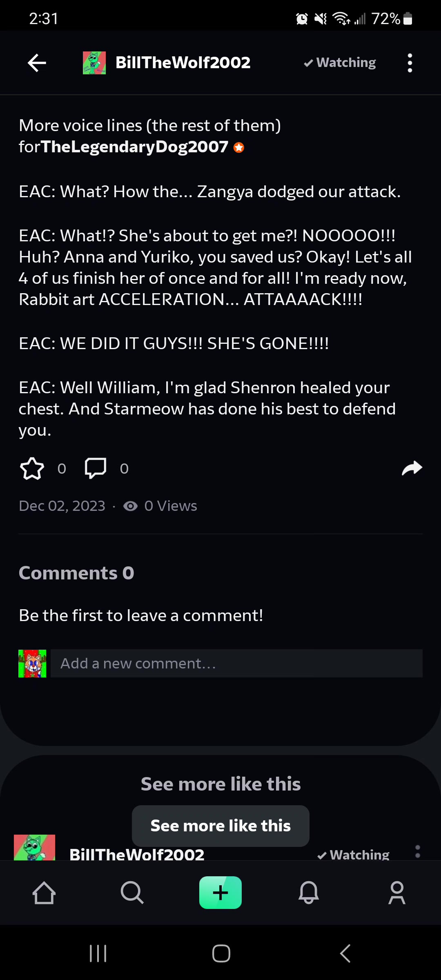Tap the green plus submit button

[x=220, y=893]
